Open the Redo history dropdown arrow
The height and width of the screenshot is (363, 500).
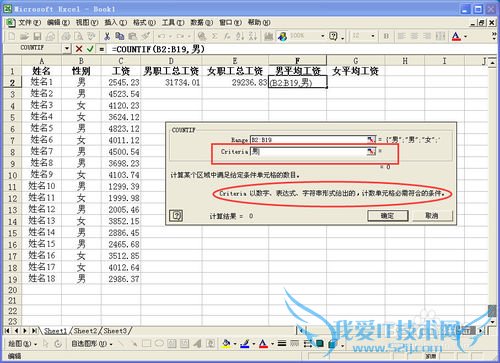(189, 36)
